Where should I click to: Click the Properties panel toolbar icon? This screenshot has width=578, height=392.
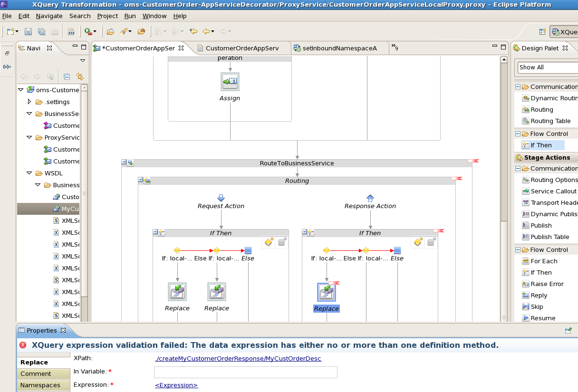[568, 330]
